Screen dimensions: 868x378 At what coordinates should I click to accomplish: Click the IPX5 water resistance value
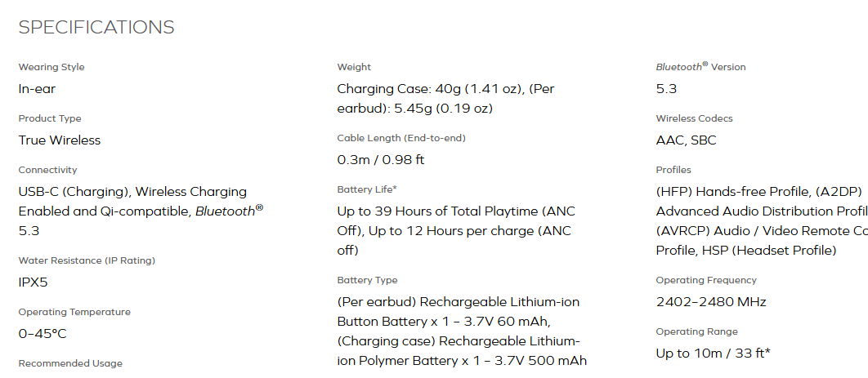(34, 282)
